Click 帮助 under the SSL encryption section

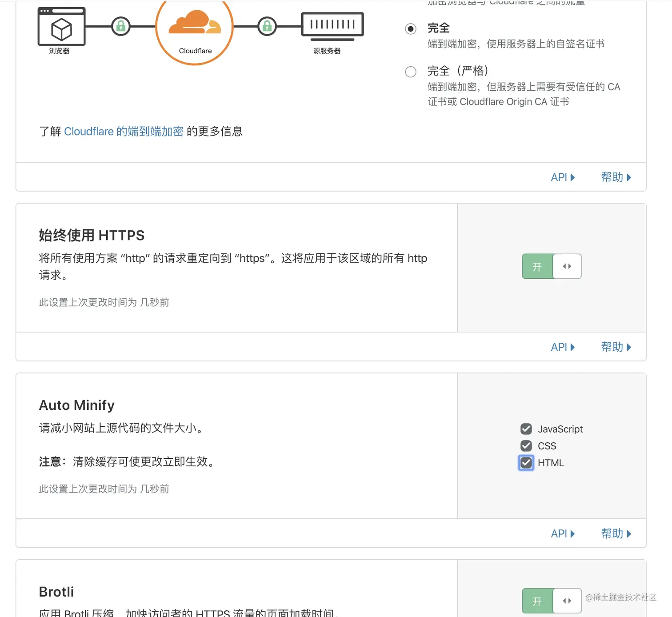tap(612, 177)
